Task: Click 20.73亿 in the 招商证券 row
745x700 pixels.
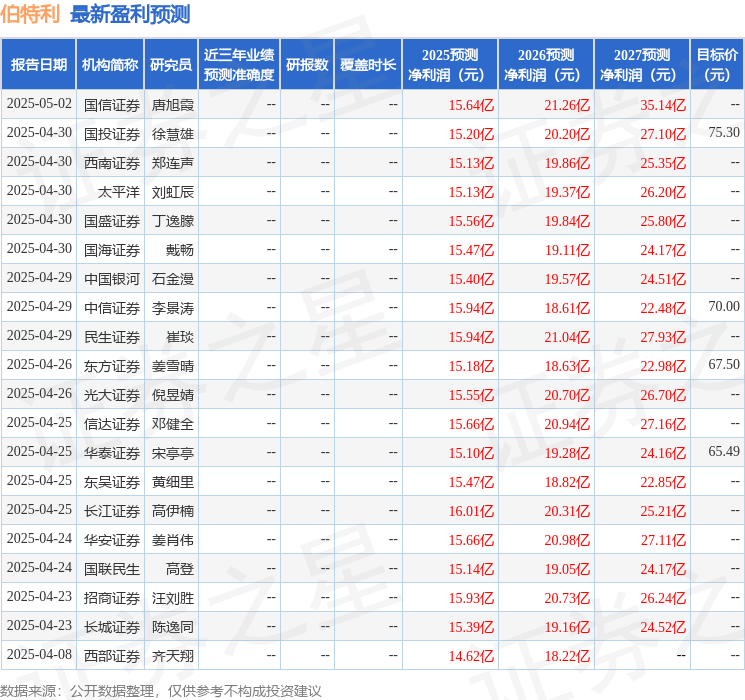Action: [x=567, y=598]
